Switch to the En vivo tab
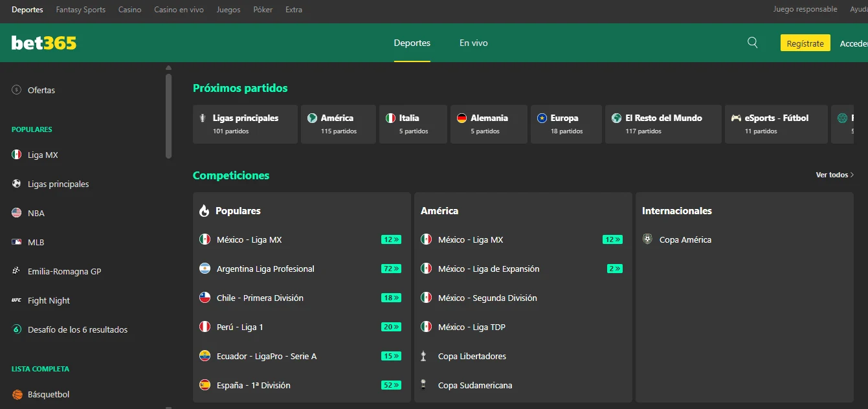Screen dimensions: 868x409 [474, 43]
